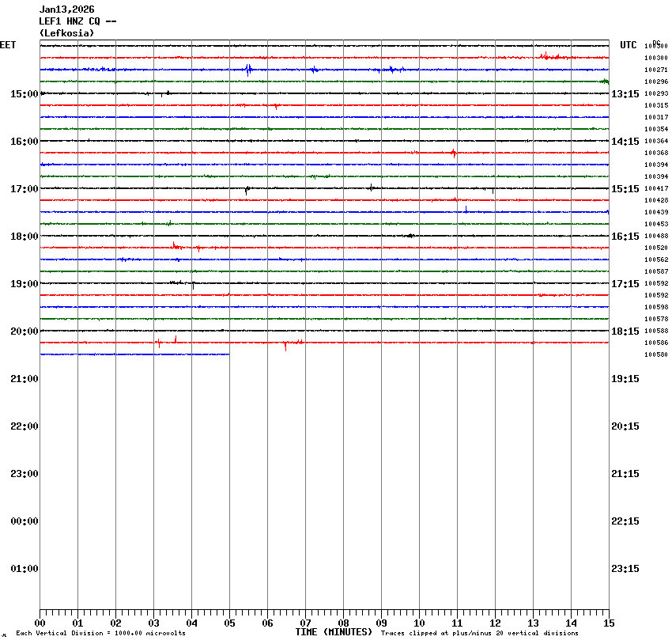Click the UTC timezone header

[628, 45]
